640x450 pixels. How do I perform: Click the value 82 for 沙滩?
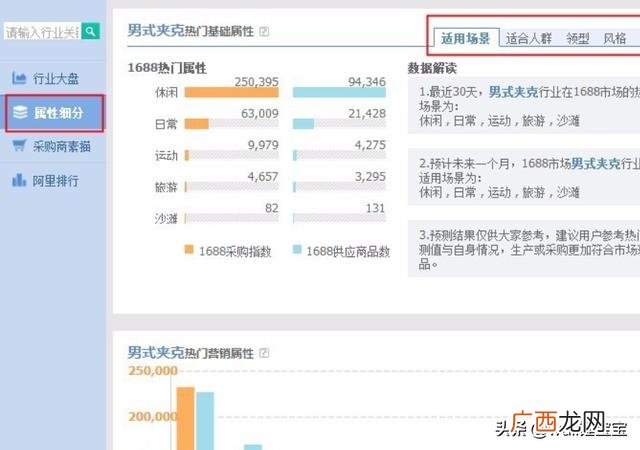[272, 208]
